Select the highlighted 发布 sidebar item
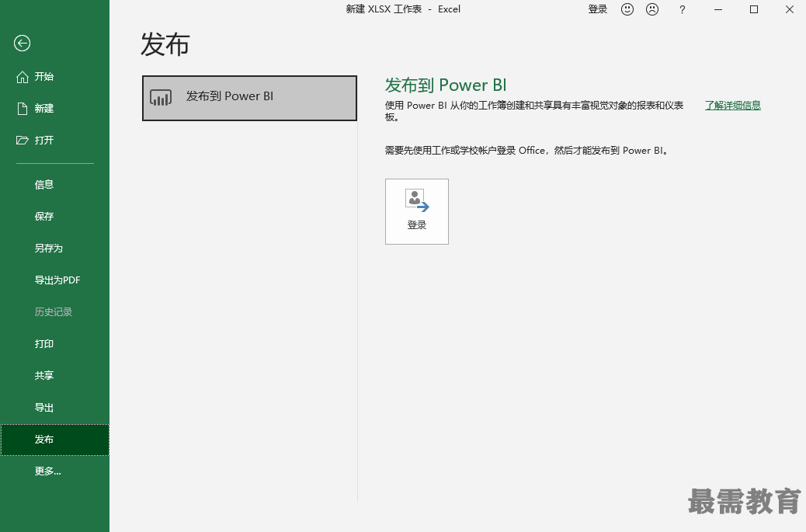Viewport: 806px width, 532px height. click(x=54, y=440)
